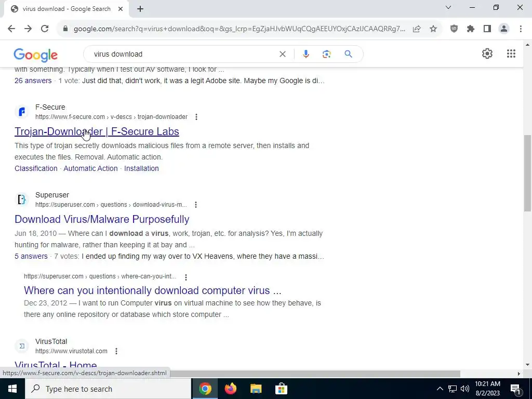The image size is (532, 399).
Task: Open Where can you intentionally download result
Action: coord(152,290)
